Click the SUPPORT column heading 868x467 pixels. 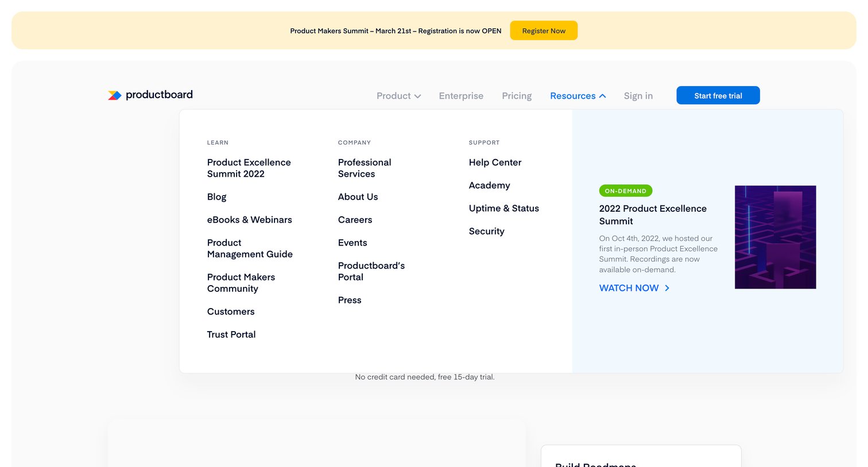pos(484,142)
